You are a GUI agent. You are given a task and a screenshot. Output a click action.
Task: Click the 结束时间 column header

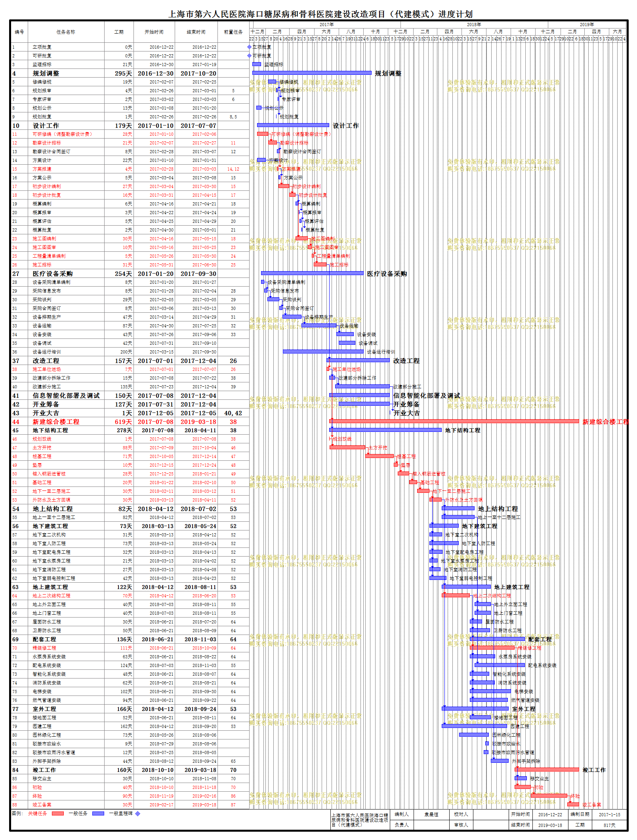(196, 32)
